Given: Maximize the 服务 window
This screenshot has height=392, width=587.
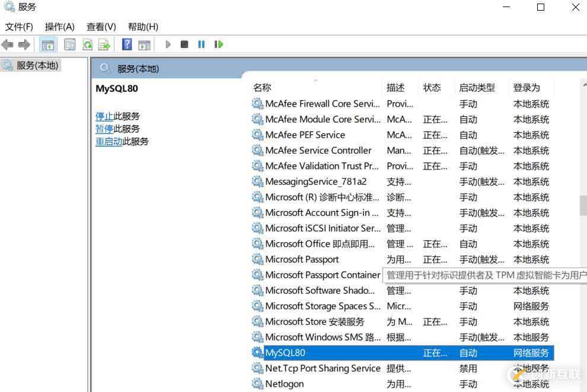Looking at the screenshot, I should [x=541, y=7].
